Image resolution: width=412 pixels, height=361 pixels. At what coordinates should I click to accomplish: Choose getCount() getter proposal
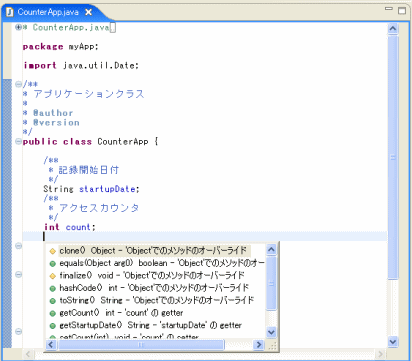[x=121, y=313]
